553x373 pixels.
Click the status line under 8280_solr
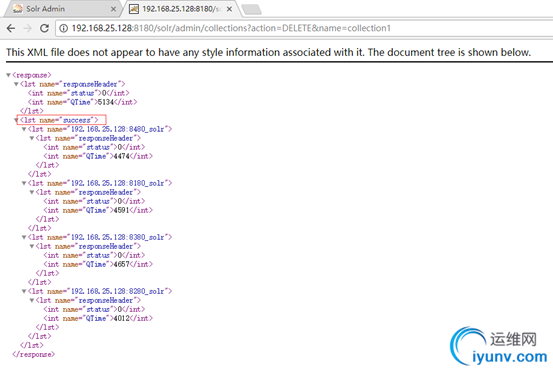(94, 309)
